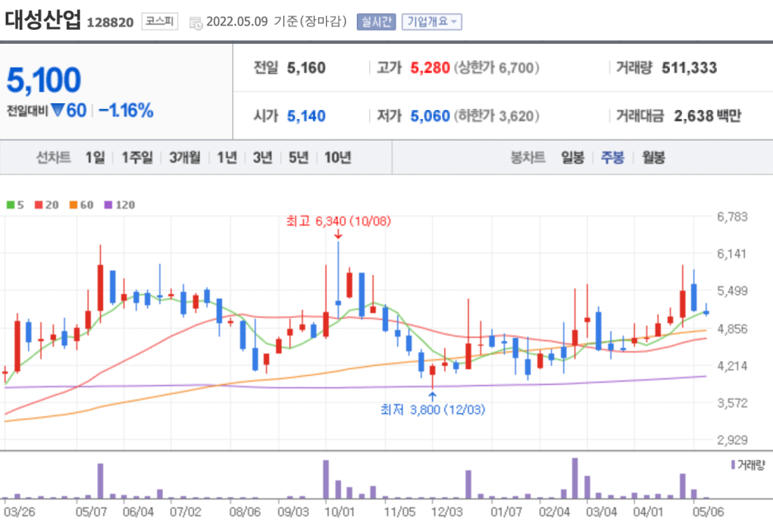Click the 05/06 date axis label
Viewport: 773px width, 532px height.
click(708, 512)
